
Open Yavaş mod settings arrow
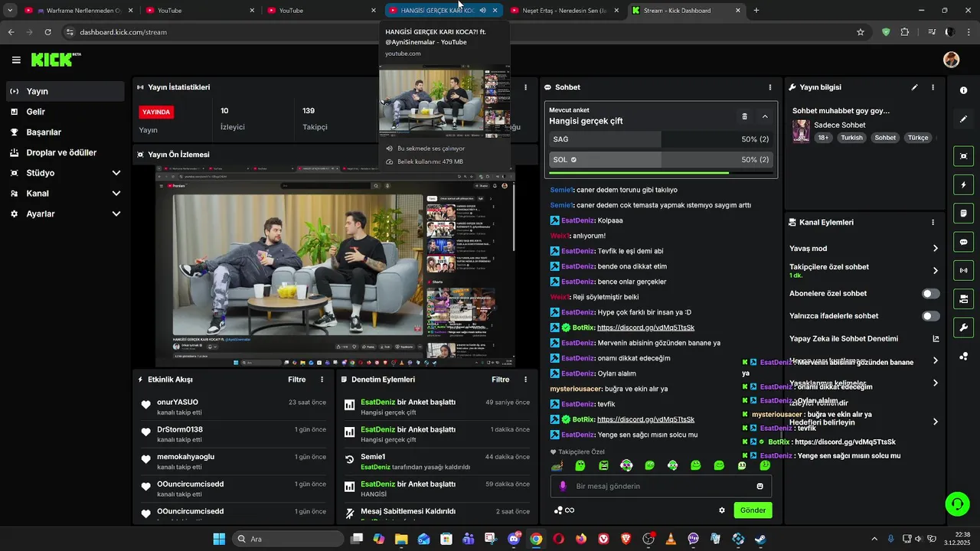pos(936,248)
